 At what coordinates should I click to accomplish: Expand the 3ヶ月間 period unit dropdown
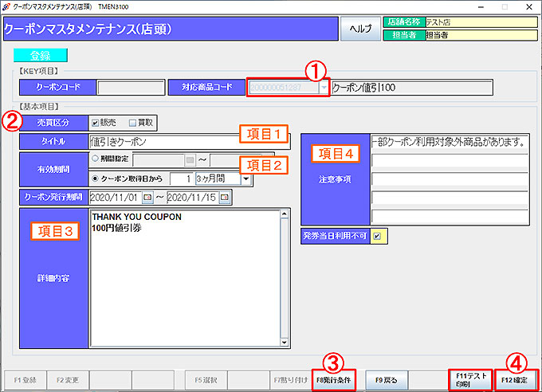(246, 178)
